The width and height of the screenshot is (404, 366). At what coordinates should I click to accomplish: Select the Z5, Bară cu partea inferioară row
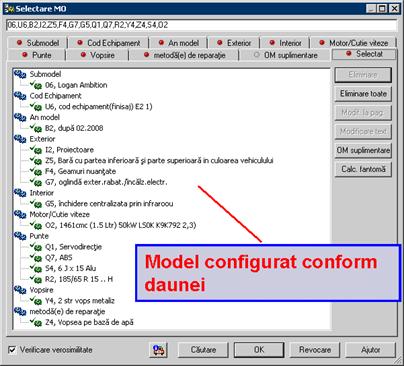tap(159, 161)
